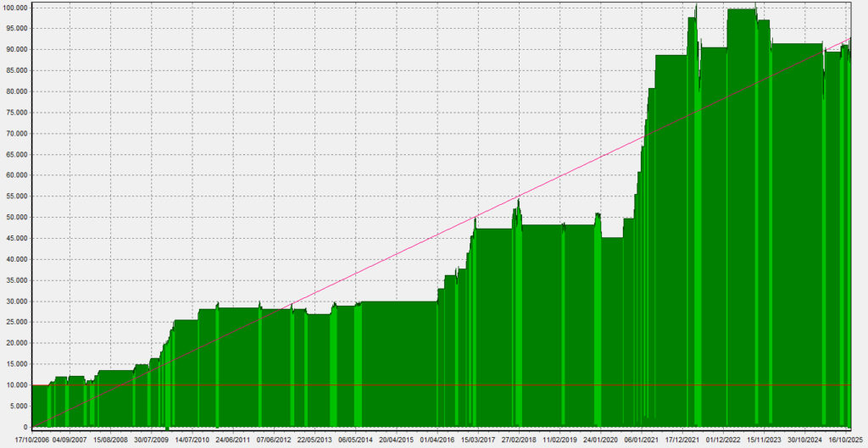Image resolution: width=868 pixels, height=448 pixels.
Task: Select the 20/04/2015 date label
Action: coord(397,440)
